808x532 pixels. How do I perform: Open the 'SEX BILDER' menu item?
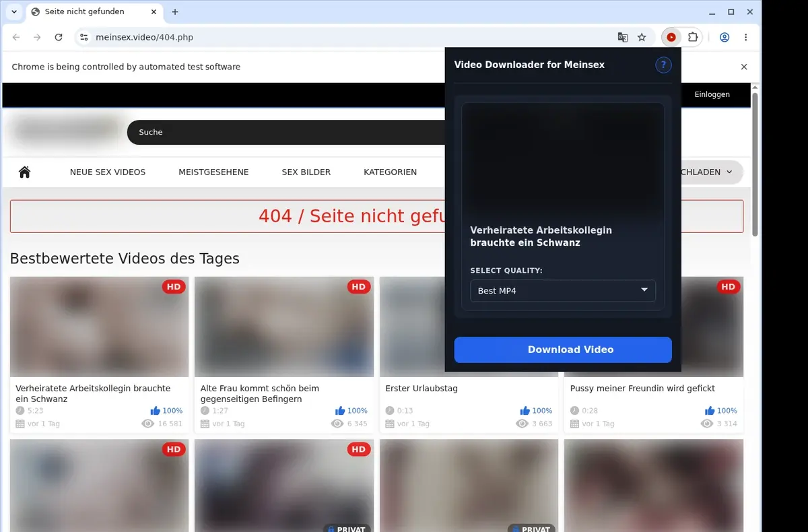click(306, 172)
